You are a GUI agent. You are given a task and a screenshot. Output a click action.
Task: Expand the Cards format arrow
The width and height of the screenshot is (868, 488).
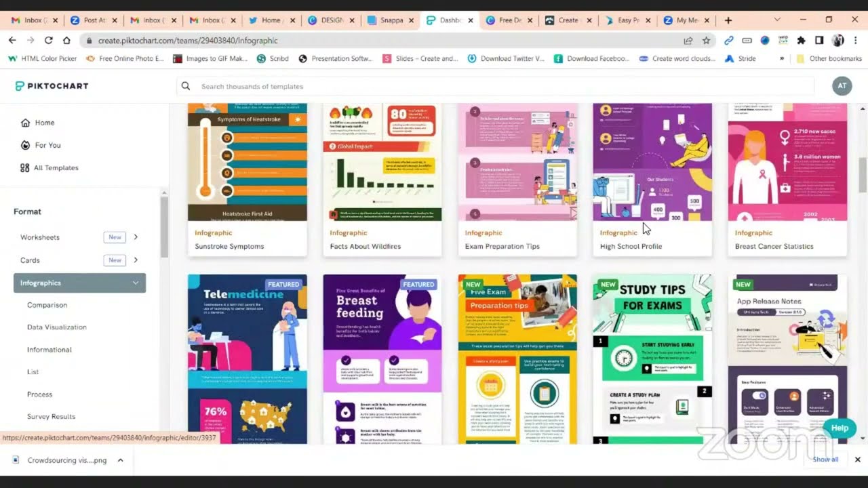[x=136, y=260]
